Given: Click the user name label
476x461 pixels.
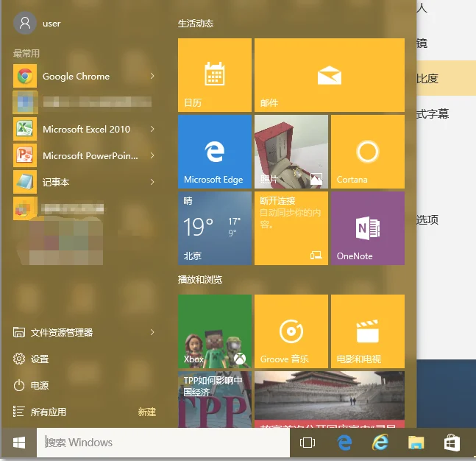Looking at the screenshot, I should [x=51, y=24].
